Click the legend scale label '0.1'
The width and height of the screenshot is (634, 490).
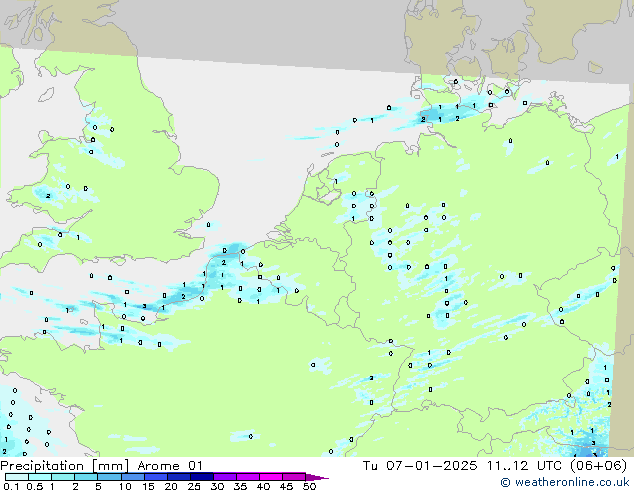[x=11, y=486]
